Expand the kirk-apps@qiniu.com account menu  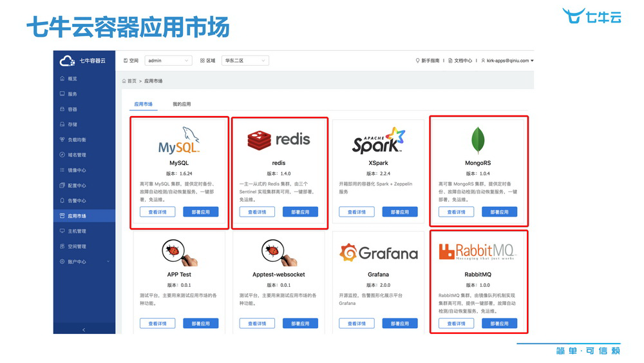click(507, 61)
